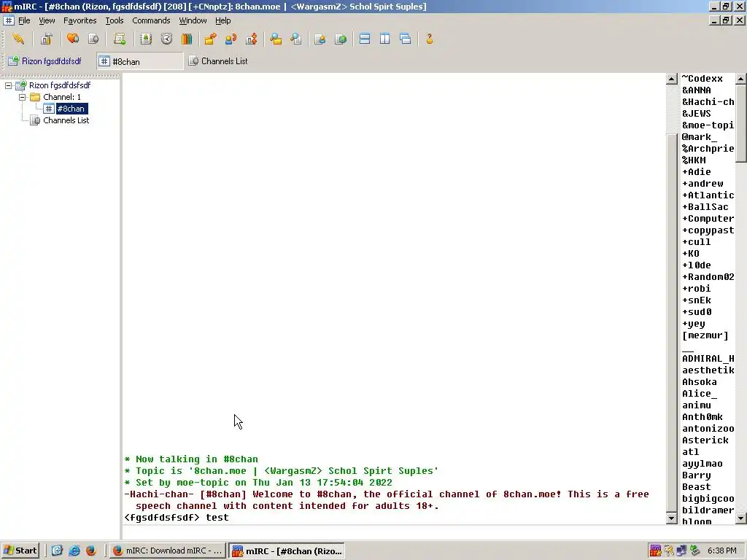Launch Firefox from the quick launch bar

(x=91, y=551)
